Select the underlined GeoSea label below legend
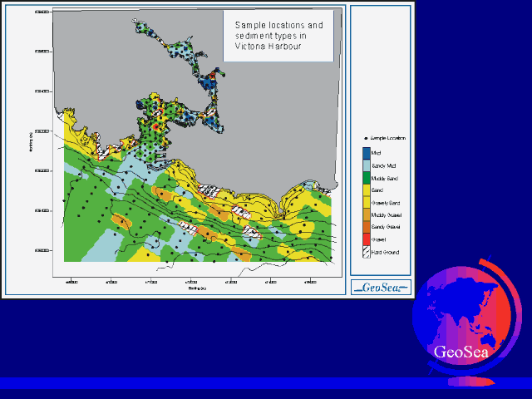 point(381,288)
